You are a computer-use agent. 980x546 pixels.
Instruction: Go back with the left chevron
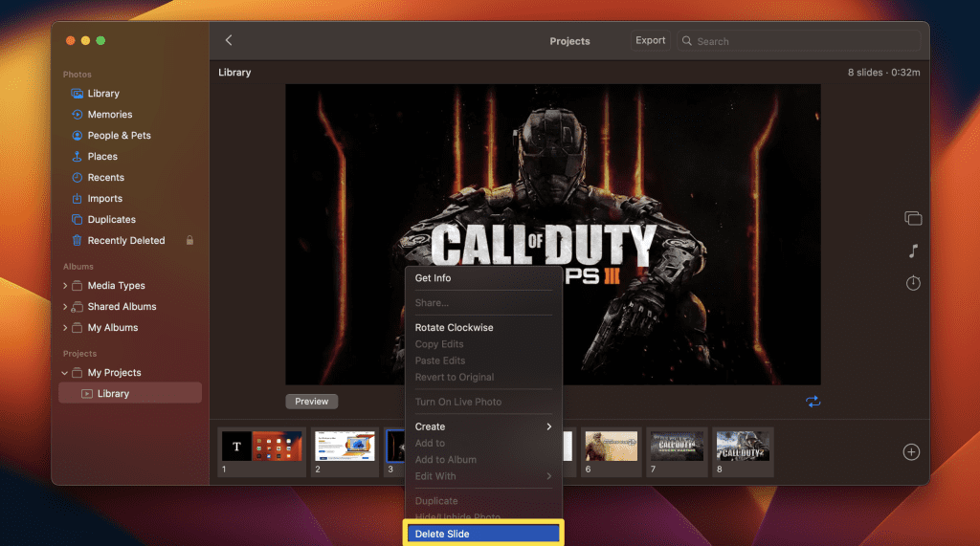[229, 40]
